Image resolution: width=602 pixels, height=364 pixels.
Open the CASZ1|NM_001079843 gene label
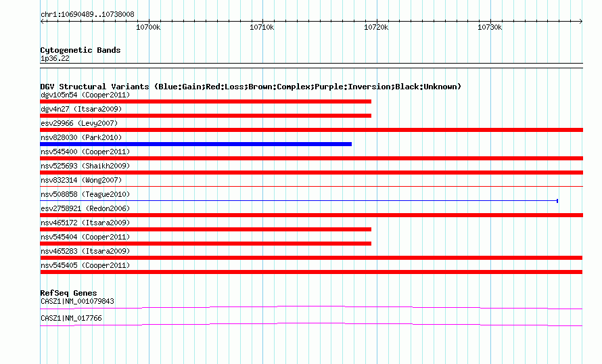tap(77, 301)
